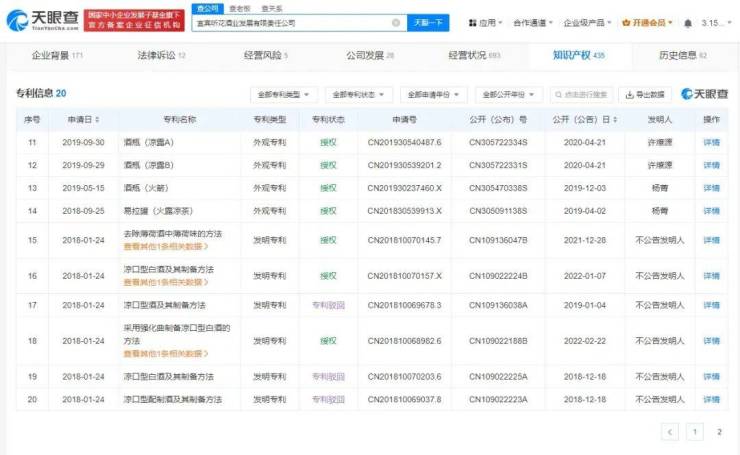The width and height of the screenshot is (740, 455).
Task: Click the search magnifier icon in the patent filter box
Action: click(558, 95)
